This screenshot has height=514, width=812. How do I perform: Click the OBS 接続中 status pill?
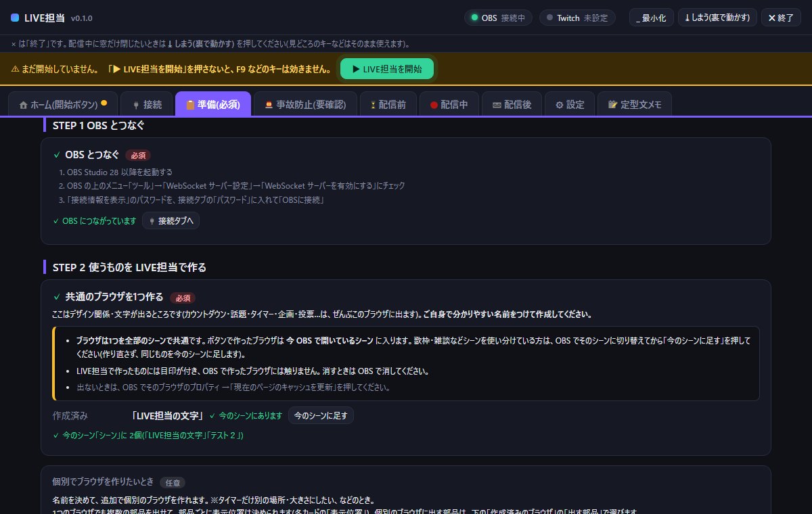pos(498,18)
